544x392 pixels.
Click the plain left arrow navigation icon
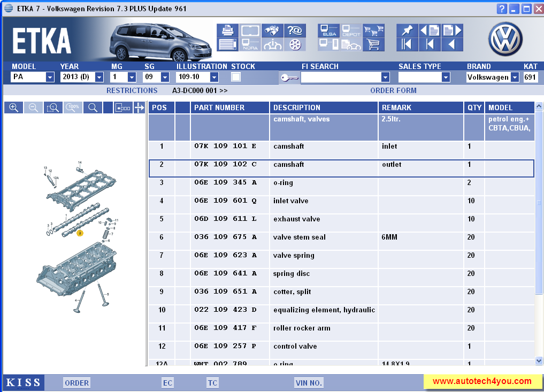pyautogui.click(x=452, y=45)
